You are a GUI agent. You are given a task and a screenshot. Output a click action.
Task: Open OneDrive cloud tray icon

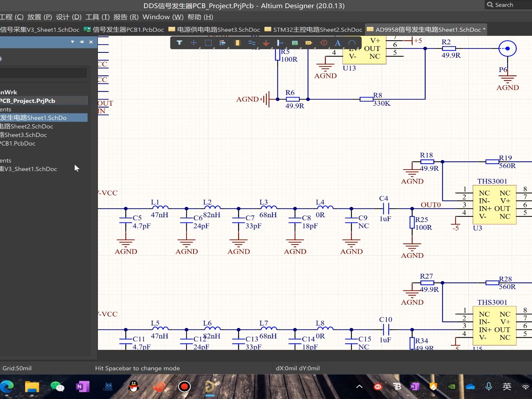(470, 387)
